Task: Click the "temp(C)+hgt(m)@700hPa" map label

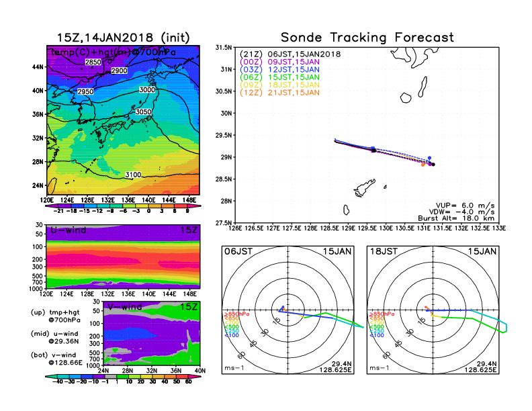Action: 114,52
